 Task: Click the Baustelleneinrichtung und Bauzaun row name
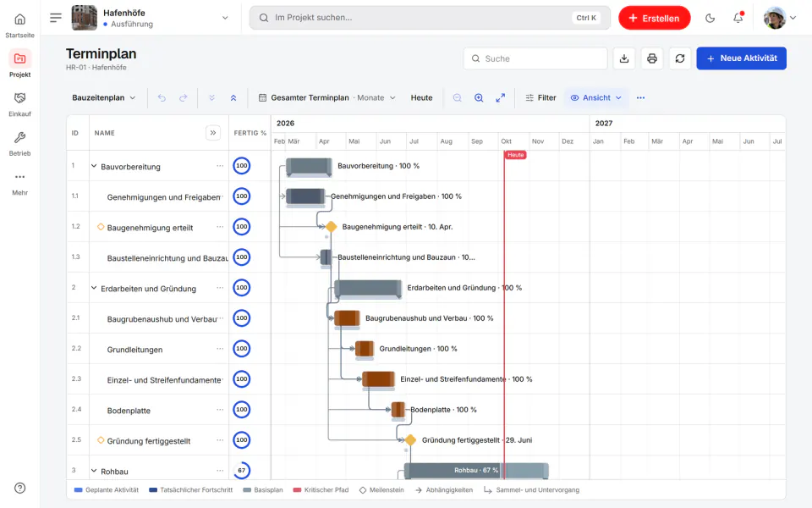(x=167, y=258)
